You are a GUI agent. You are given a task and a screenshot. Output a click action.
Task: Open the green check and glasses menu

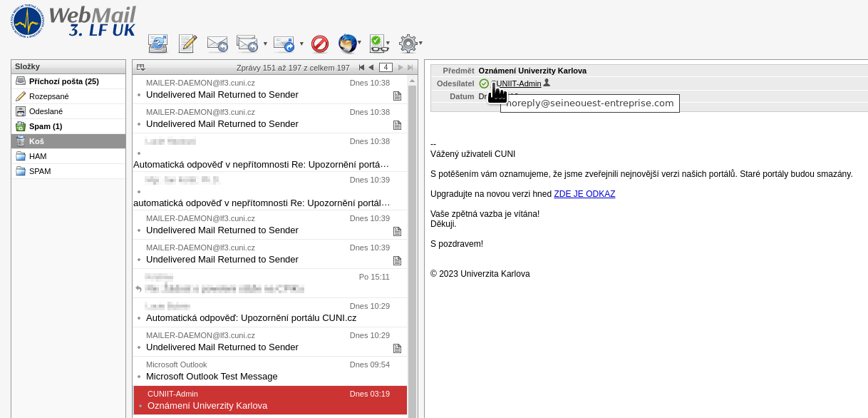pos(379,44)
